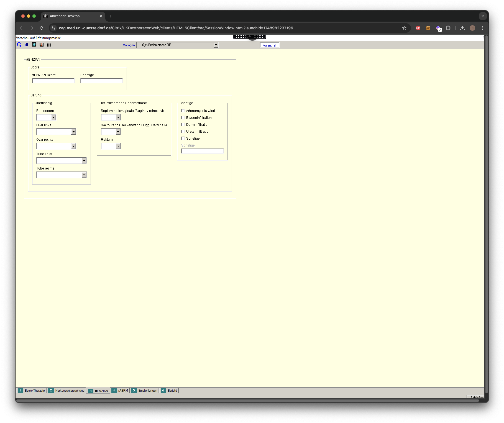The height and width of the screenshot is (423, 504).
Task: Open Chrome downloads icon
Action: [462, 28]
